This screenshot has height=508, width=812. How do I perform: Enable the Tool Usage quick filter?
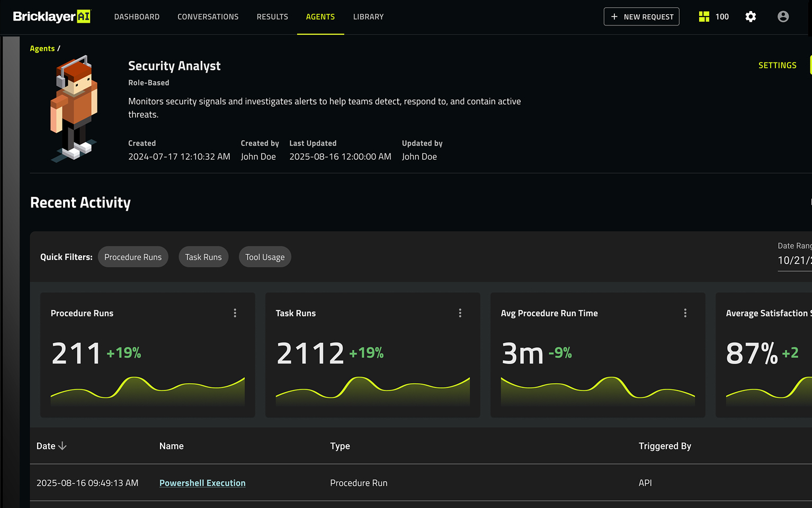tap(265, 257)
